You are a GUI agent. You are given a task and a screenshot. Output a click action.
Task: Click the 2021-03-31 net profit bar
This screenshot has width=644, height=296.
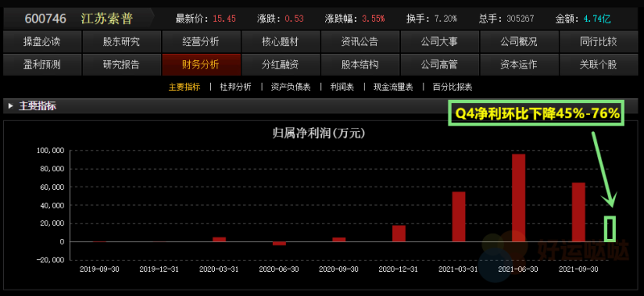pos(458,216)
